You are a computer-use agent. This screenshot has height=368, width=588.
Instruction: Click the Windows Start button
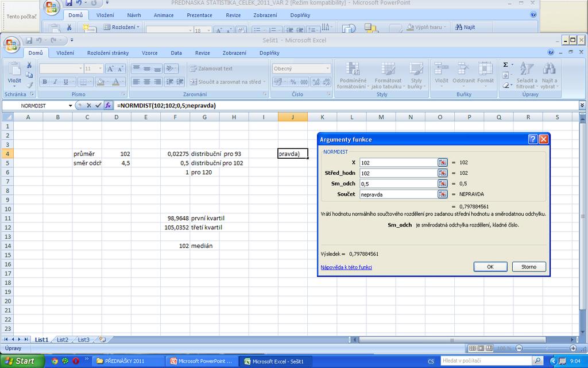point(22,361)
